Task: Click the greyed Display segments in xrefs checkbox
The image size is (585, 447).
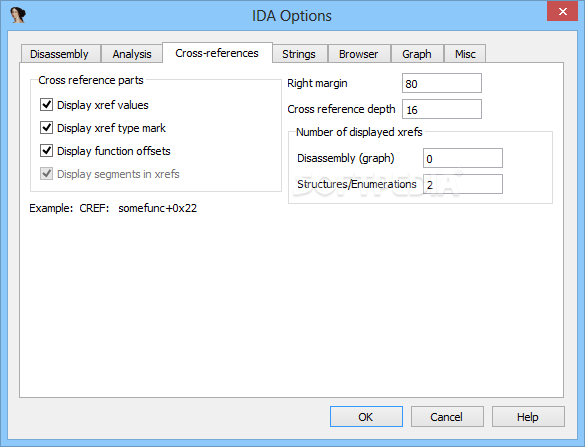Action: tap(46, 174)
